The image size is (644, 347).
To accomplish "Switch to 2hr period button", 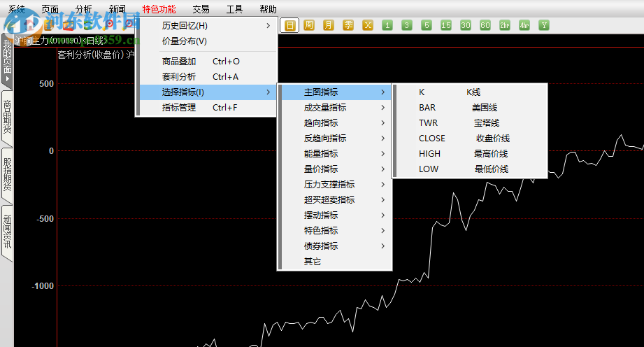I will point(505,25).
